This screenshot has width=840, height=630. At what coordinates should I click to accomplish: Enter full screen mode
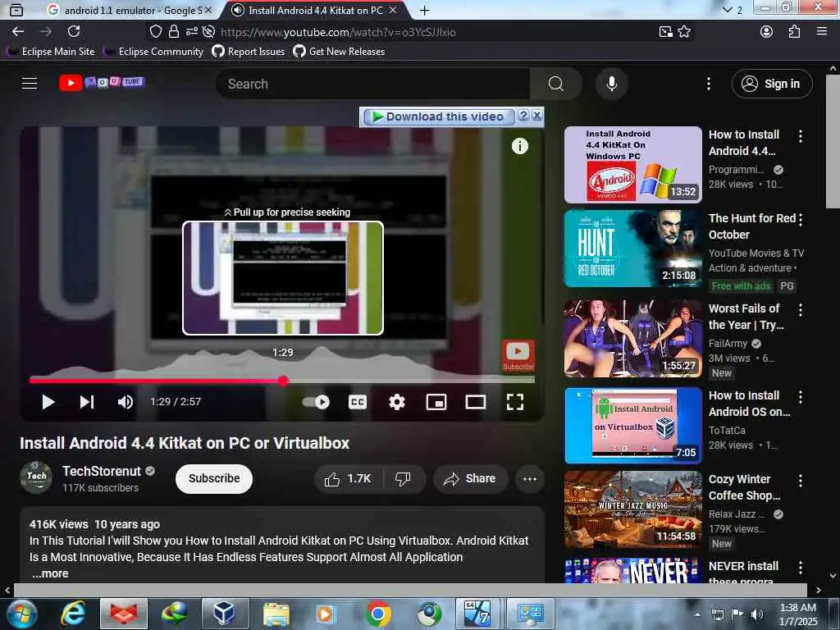[x=515, y=402]
